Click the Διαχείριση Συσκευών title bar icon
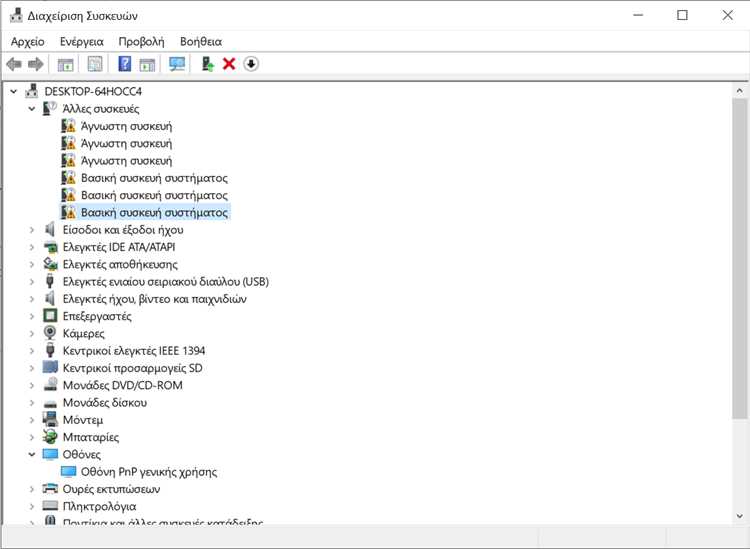The image size is (750, 549). (x=16, y=15)
